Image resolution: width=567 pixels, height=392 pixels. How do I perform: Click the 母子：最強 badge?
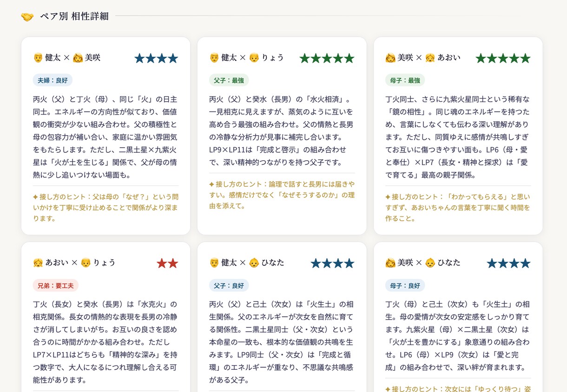(x=405, y=80)
